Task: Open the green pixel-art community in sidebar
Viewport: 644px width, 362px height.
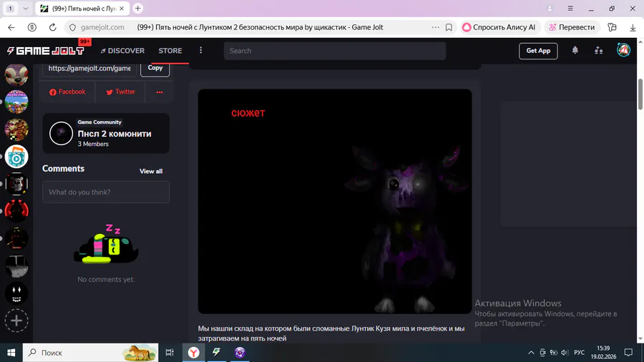Action: coord(16,102)
